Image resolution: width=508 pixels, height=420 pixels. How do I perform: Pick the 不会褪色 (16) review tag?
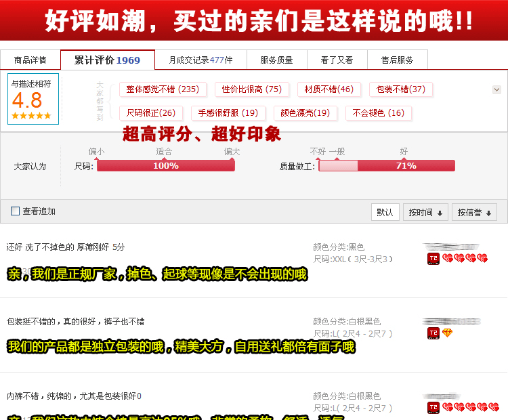[379, 113]
